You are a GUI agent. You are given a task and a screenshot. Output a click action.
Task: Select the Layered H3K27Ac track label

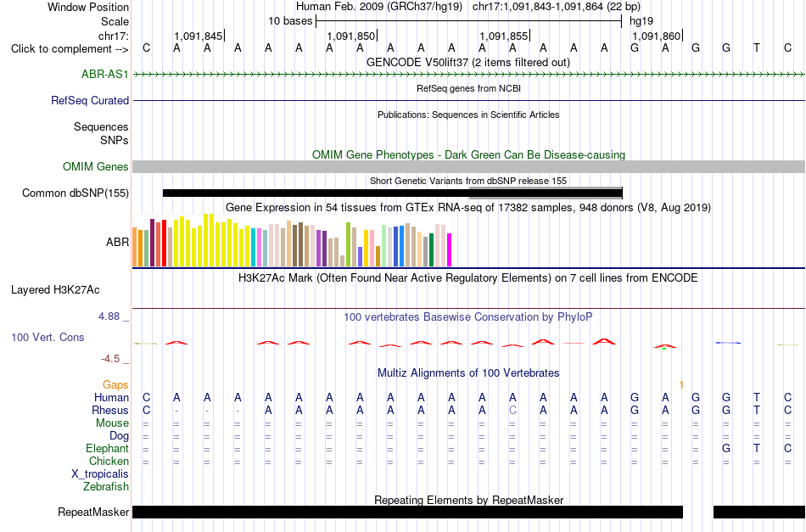pyautogui.click(x=55, y=290)
